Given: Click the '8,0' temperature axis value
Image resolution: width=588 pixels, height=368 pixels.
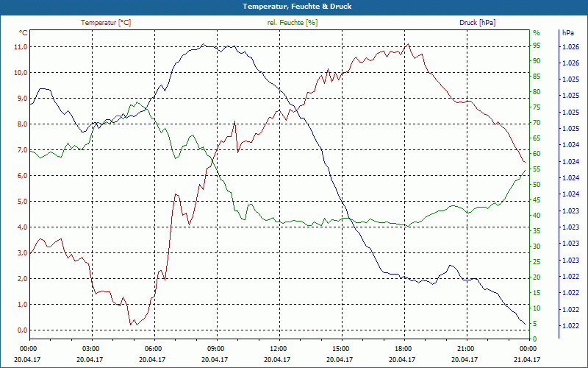Looking at the screenshot, I should tap(22, 124).
